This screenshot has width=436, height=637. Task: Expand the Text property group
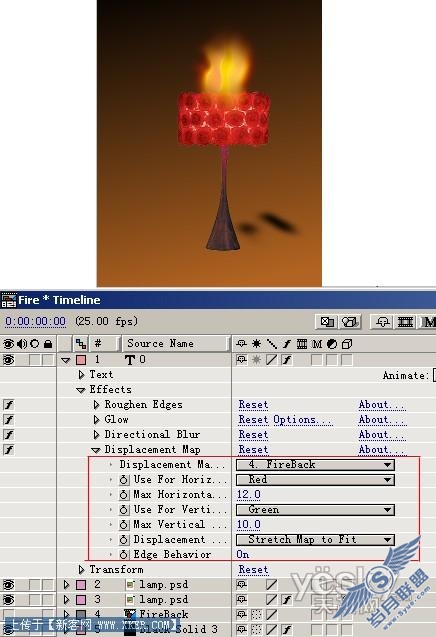point(81,375)
